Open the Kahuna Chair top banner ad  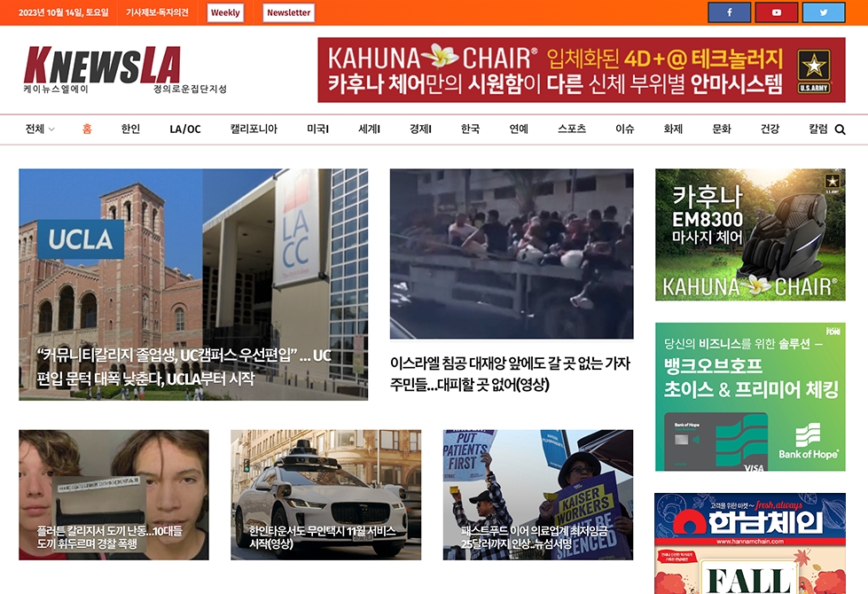[x=582, y=70]
